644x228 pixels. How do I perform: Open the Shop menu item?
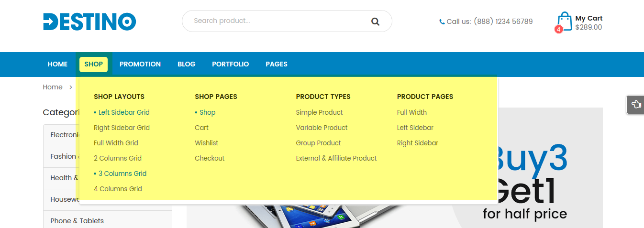pyautogui.click(x=94, y=64)
